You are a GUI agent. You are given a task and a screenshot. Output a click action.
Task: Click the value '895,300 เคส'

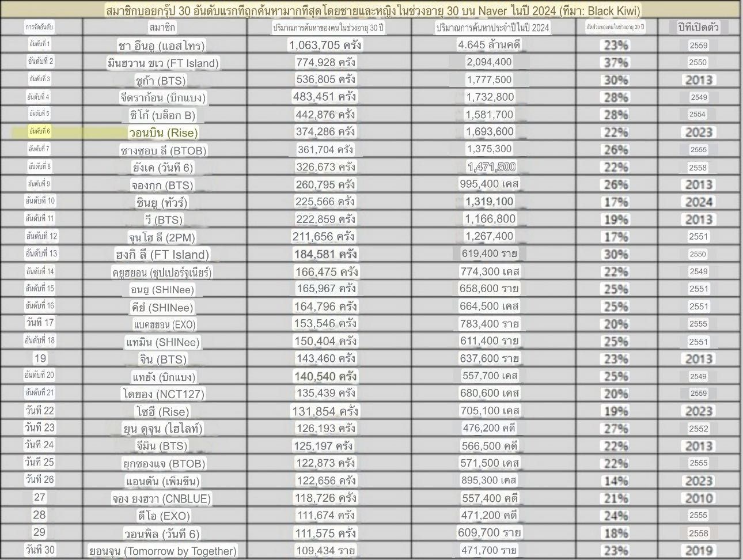(489, 480)
